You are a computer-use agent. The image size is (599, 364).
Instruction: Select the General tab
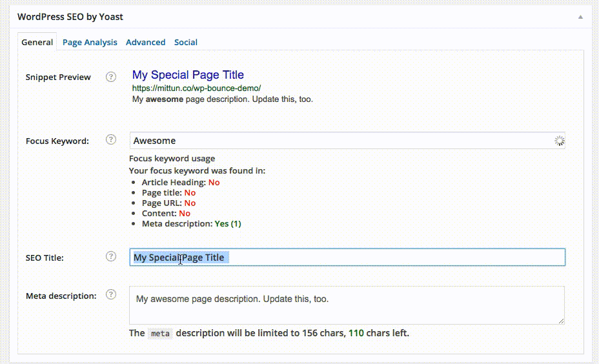[x=37, y=42]
